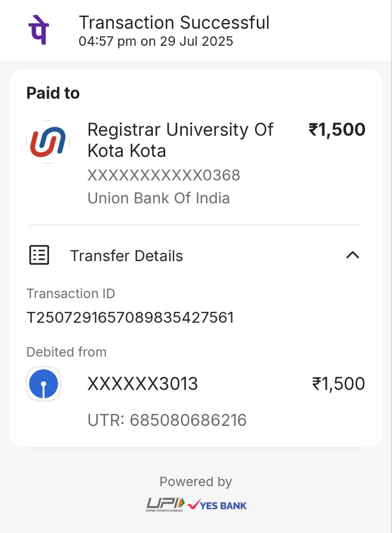Click the Transfer Details label
Viewport: 392px width, 533px height.
click(x=127, y=256)
